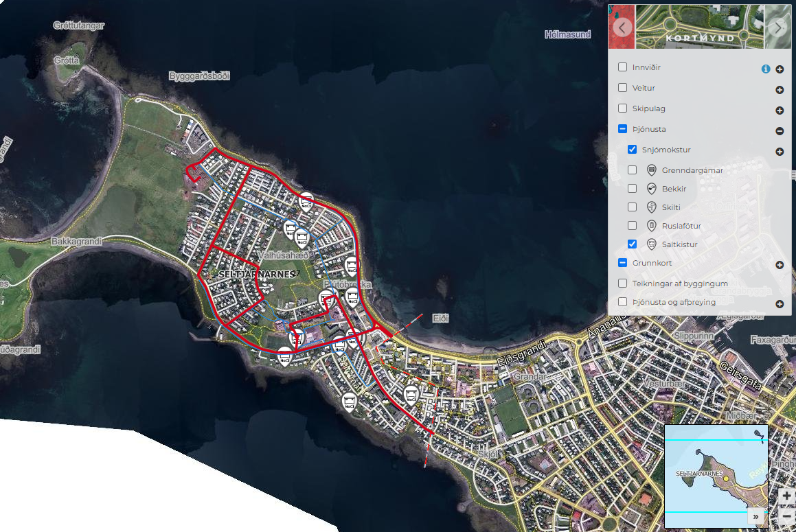Screen dimensions: 796x532
Task: Zoom in with the plus map button
Action: pos(786,496)
